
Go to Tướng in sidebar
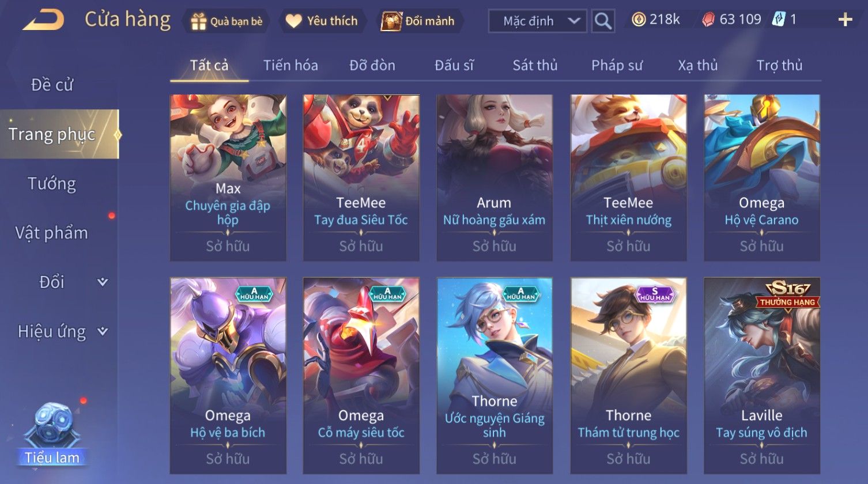pos(52,184)
